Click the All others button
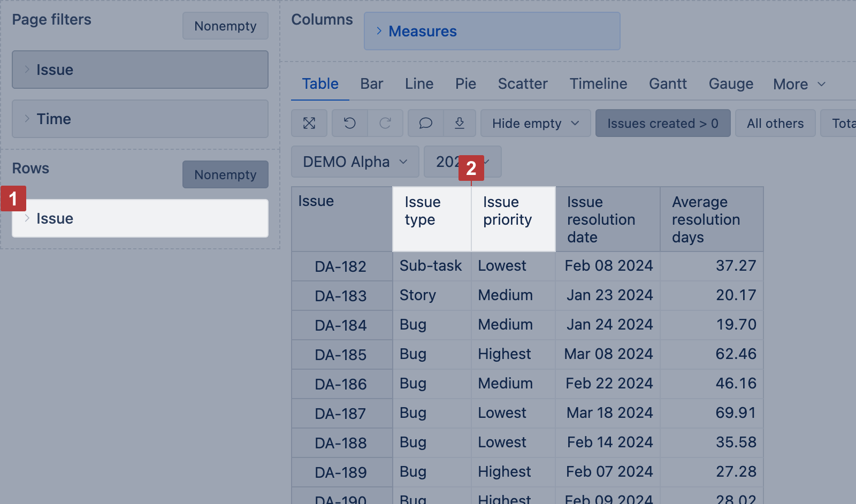 [775, 124]
